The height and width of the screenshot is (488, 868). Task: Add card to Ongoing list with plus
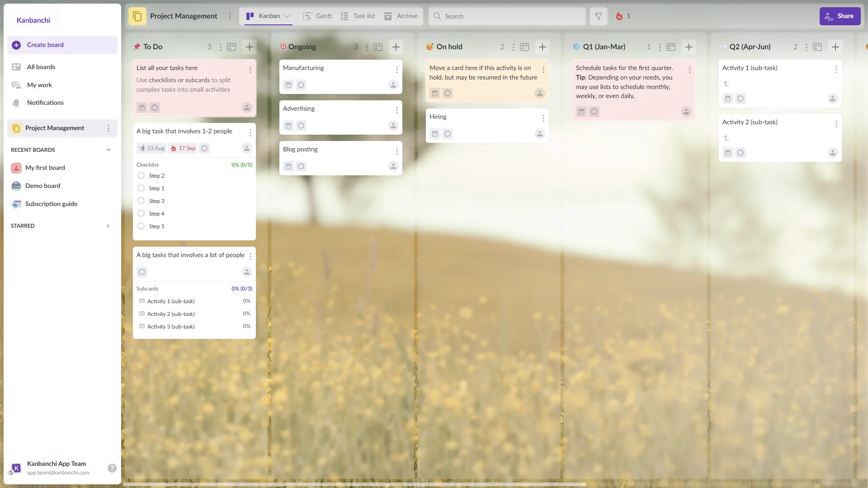[x=396, y=47]
